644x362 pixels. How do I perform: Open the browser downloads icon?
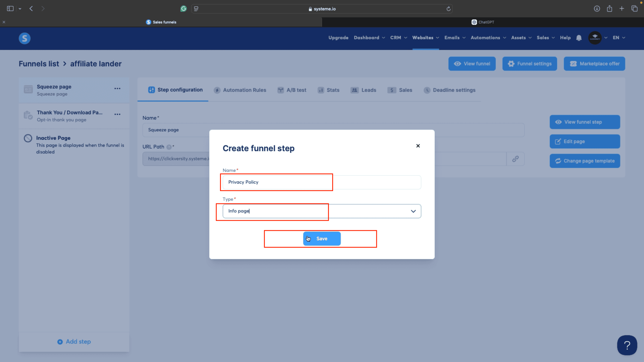(597, 9)
